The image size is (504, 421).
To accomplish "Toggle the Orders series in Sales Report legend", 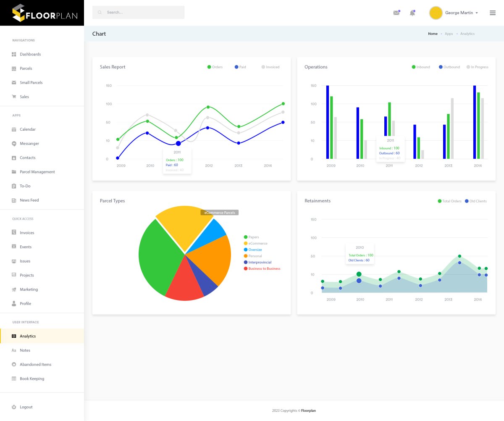I will coord(215,67).
